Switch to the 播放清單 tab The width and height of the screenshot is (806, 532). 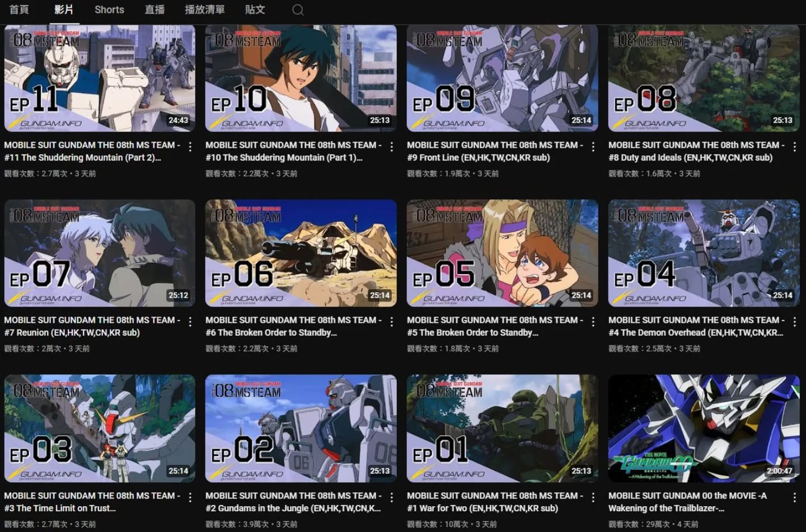tap(205, 10)
